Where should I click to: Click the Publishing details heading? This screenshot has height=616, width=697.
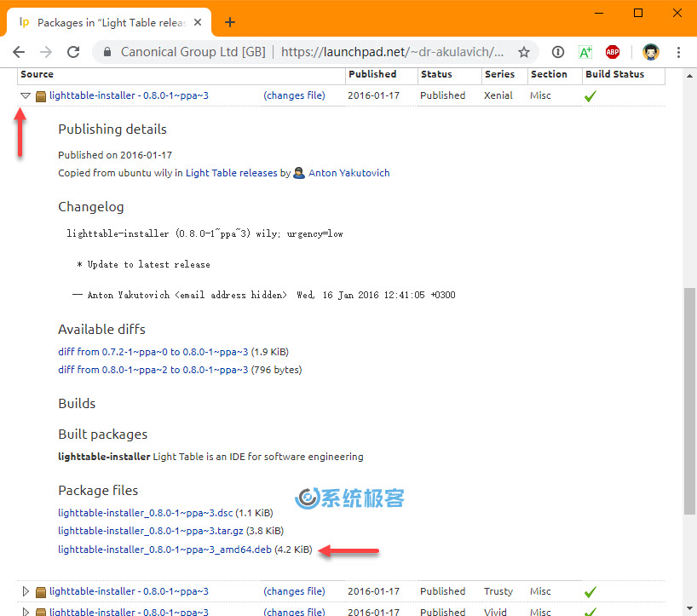click(x=112, y=130)
